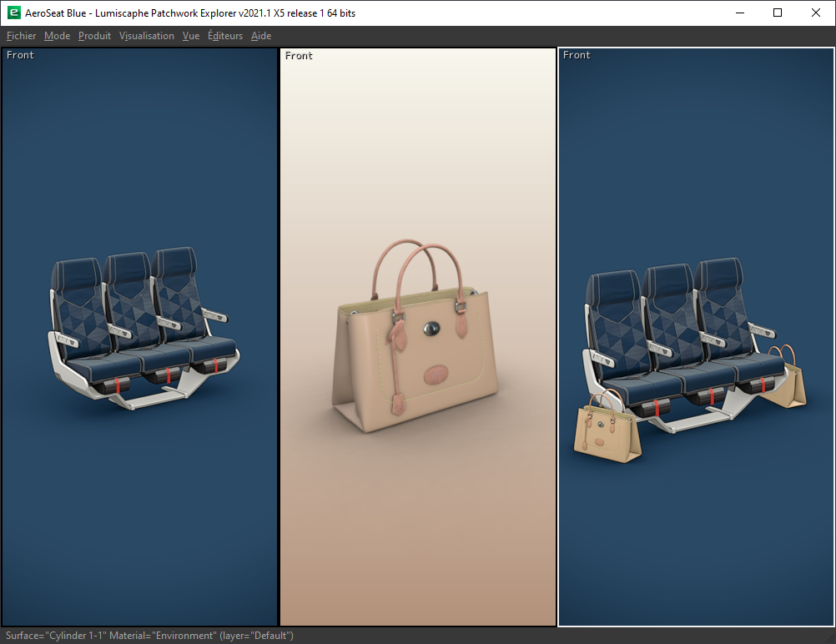
Task: Open the Produit menu
Action: (94, 36)
